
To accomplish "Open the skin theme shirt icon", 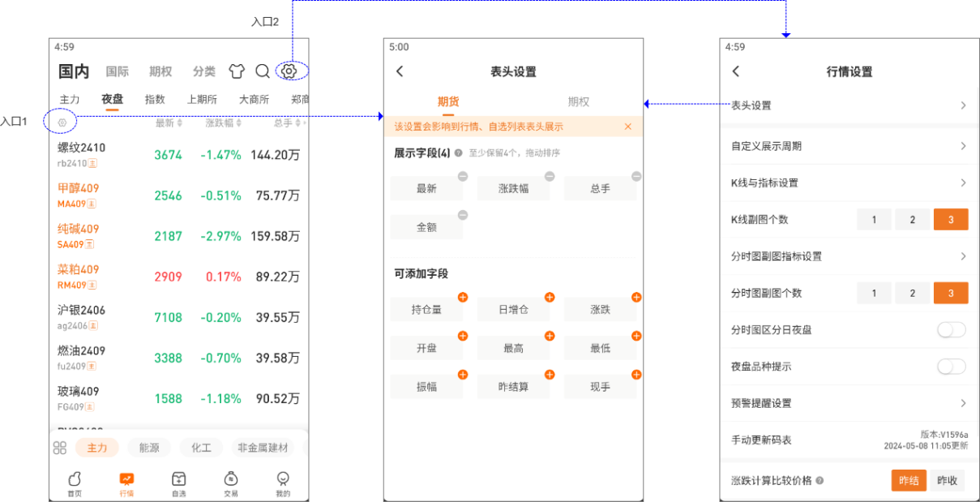I will click(x=237, y=71).
